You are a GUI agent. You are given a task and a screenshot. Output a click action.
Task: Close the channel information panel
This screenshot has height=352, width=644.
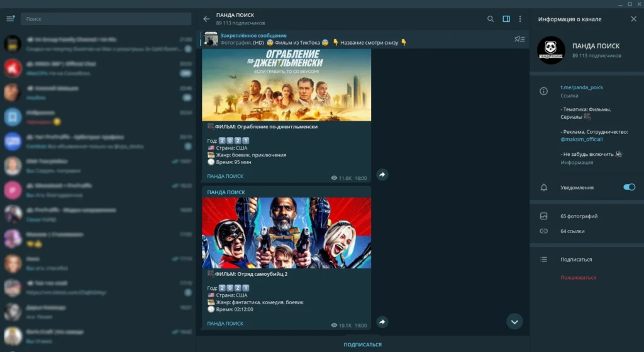pyautogui.click(x=633, y=19)
